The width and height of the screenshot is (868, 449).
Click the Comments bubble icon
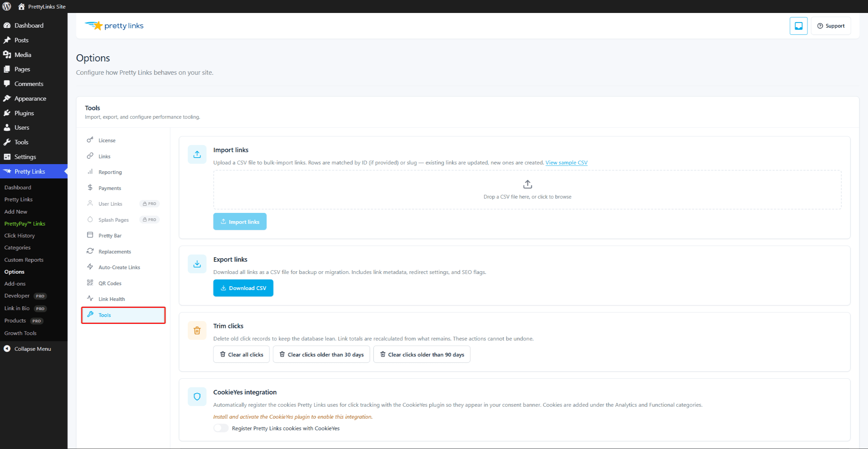pos(7,84)
